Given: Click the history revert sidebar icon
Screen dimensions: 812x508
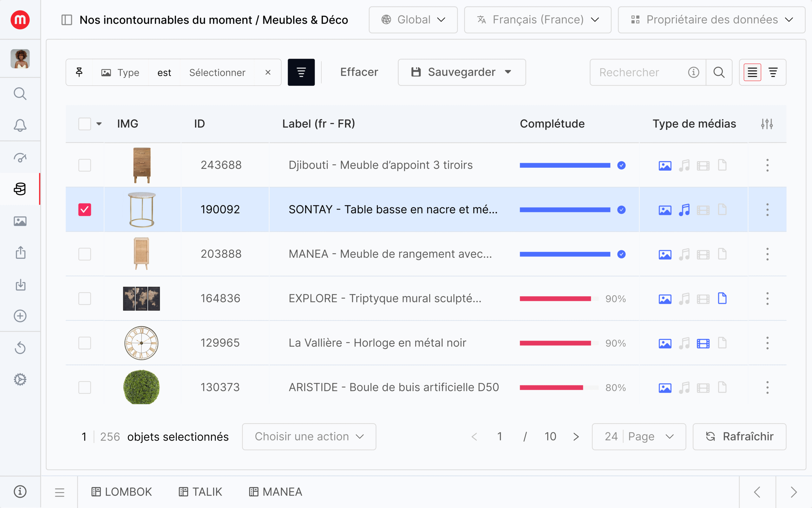Looking at the screenshot, I should click(x=20, y=348).
